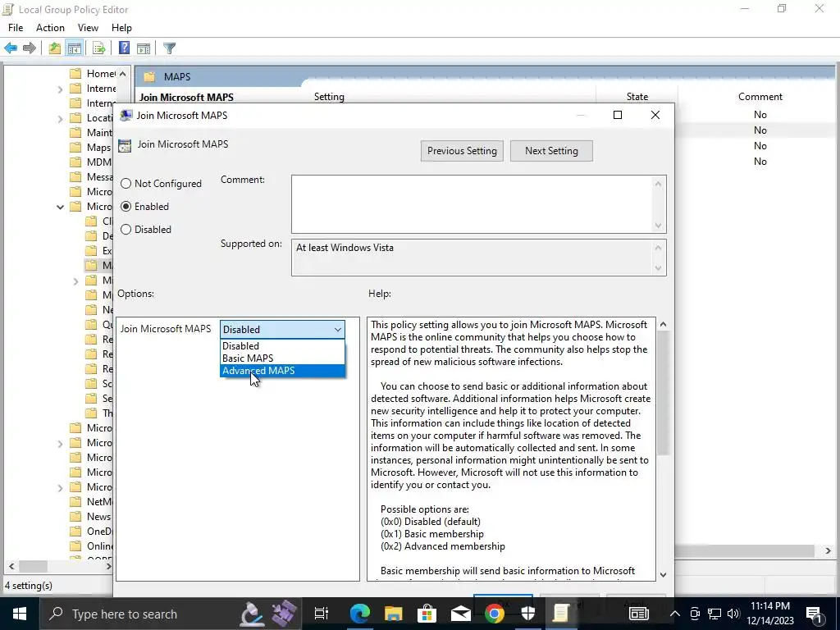Open the blue Help toolbar icon
This screenshot has width=840, height=630.
(x=124, y=48)
